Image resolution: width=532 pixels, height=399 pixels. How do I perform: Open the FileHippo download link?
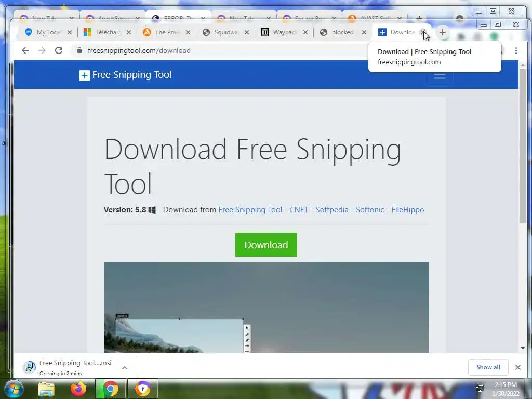(x=408, y=210)
